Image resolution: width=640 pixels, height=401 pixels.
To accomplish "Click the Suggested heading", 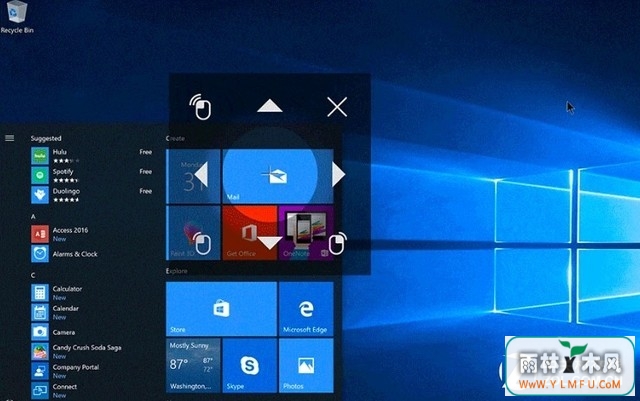I will tap(46, 138).
